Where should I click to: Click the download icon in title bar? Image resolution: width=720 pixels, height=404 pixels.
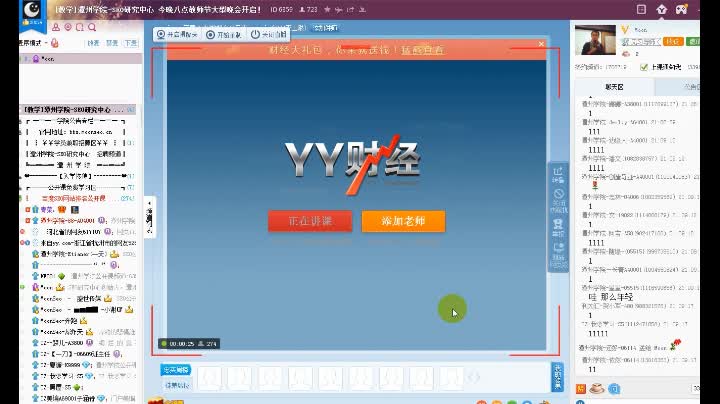click(x=362, y=9)
